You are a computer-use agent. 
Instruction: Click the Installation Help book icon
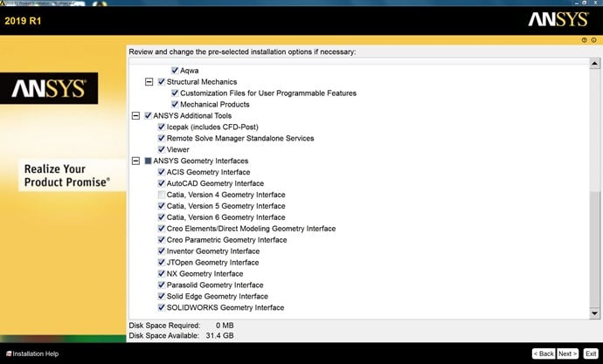[9, 354]
